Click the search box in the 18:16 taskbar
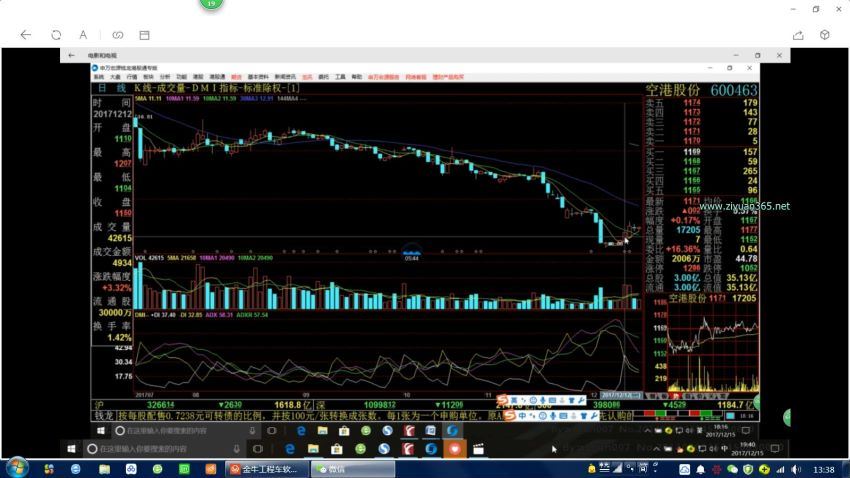 coord(186,431)
